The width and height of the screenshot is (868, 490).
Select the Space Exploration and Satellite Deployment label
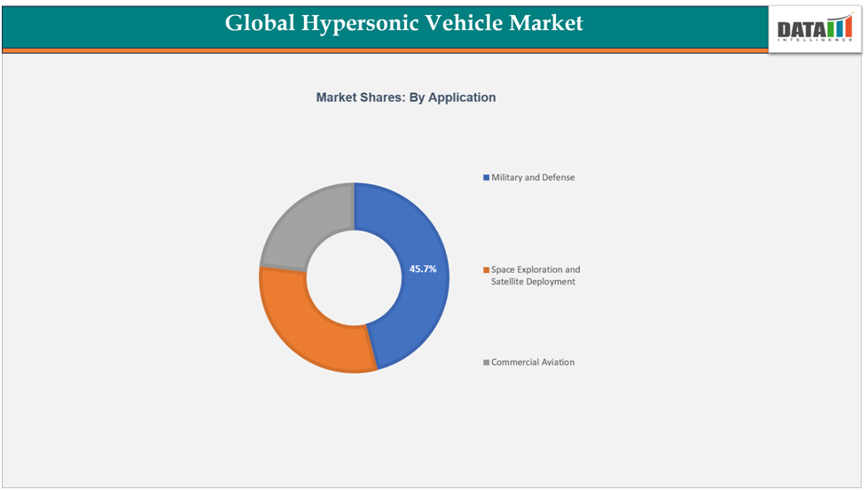(536, 276)
